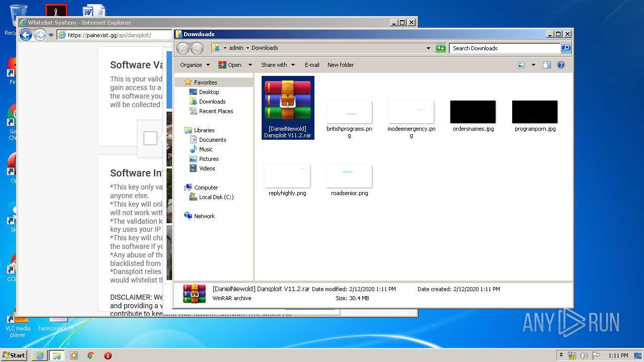The height and width of the screenshot is (362, 644).
Task: Open the Organize menu dropdown
Action: [x=195, y=65]
